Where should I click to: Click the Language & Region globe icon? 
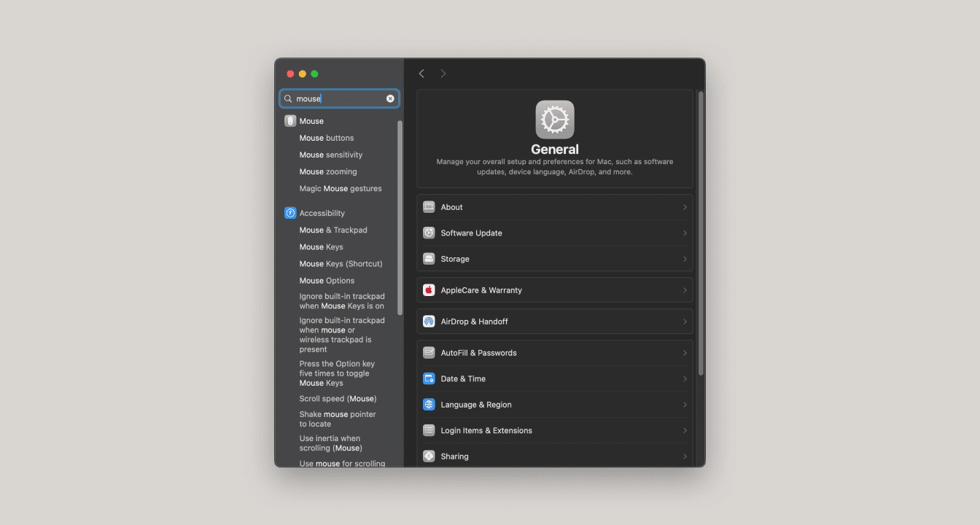coord(429,405)
